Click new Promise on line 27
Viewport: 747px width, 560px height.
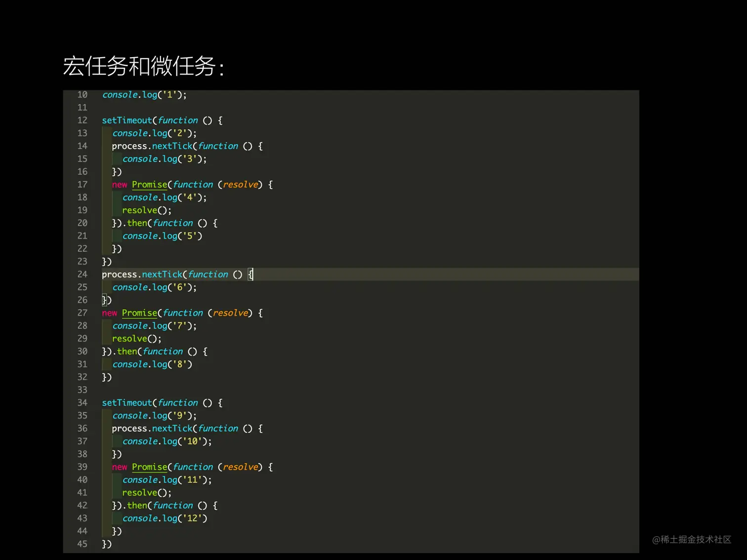tap(129, 313)
